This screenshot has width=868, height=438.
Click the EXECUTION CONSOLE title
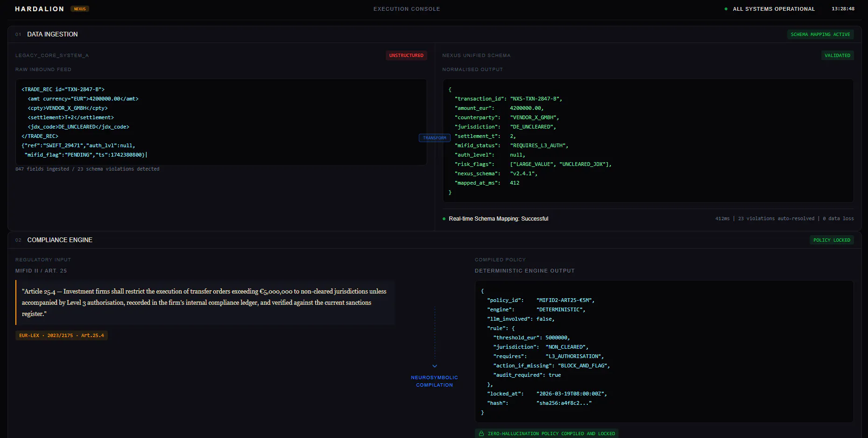(407, 9)
